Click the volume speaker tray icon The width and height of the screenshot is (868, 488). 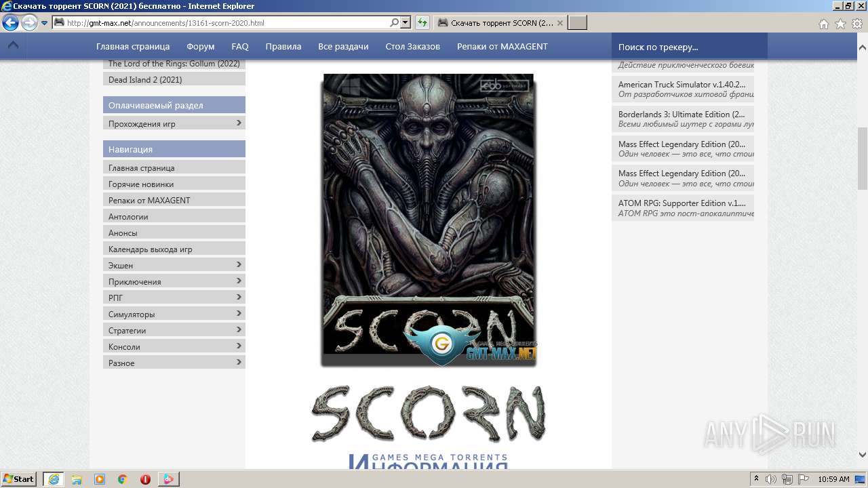point(772,479)
